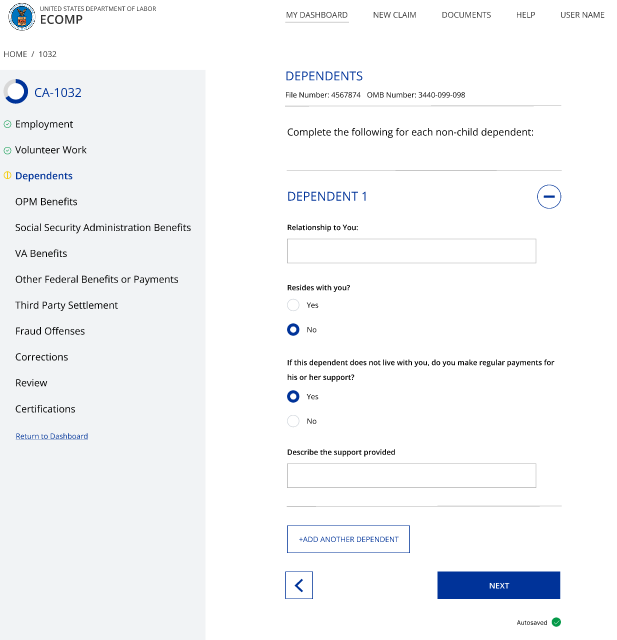
Task: Select Yes for regular support payments
Action: [x=293, y=396]
